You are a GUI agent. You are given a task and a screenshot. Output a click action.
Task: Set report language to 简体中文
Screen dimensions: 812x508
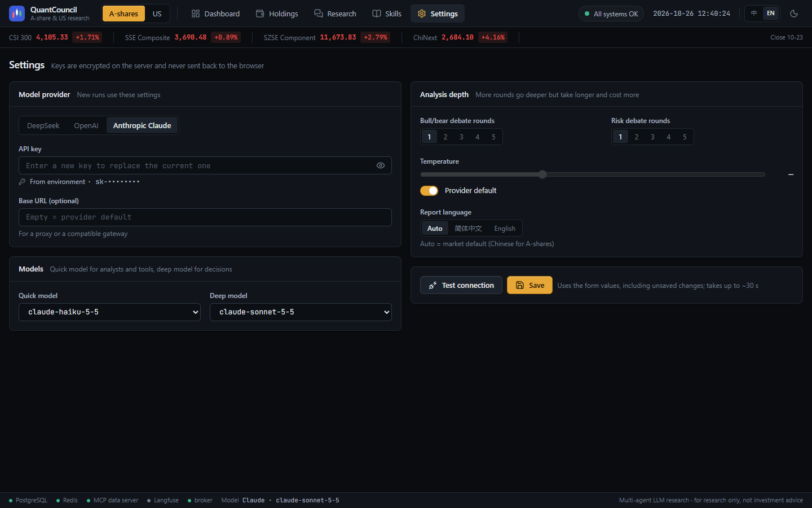point(469,229)
